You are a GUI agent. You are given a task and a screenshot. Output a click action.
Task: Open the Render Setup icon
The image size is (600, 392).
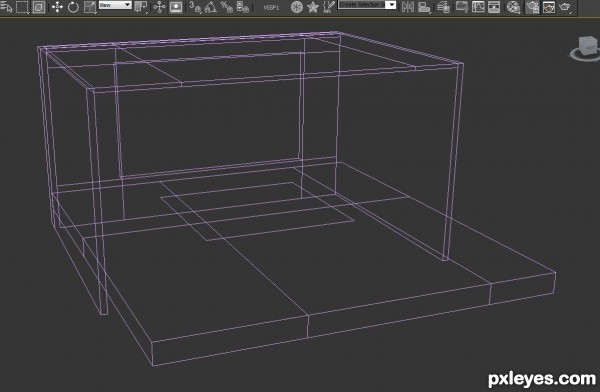click(x=532, y=7)
